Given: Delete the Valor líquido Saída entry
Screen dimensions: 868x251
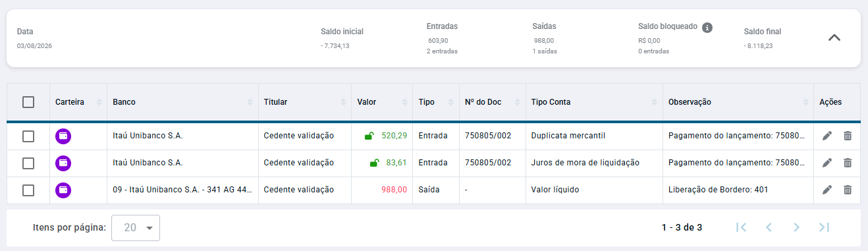Looking at the screenshot, I should tap(848, 190).
